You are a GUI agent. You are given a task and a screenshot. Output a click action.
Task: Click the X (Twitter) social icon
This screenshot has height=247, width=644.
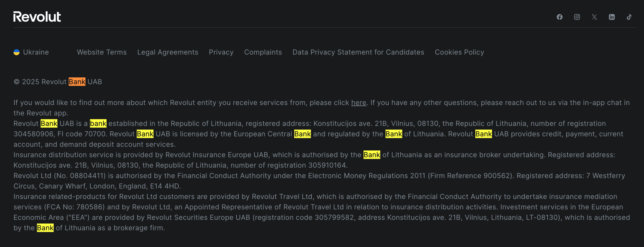[x=594, y=17]
